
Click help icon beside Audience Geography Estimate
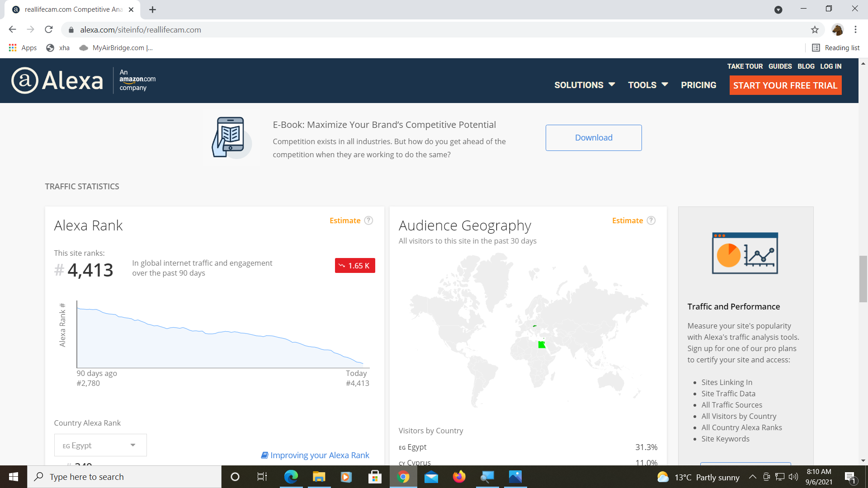point(651,221)
